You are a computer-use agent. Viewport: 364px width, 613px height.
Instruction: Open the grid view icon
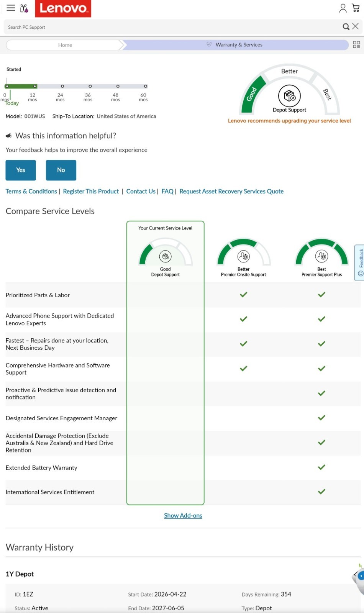pyautogui.click(x=356, y=45)
